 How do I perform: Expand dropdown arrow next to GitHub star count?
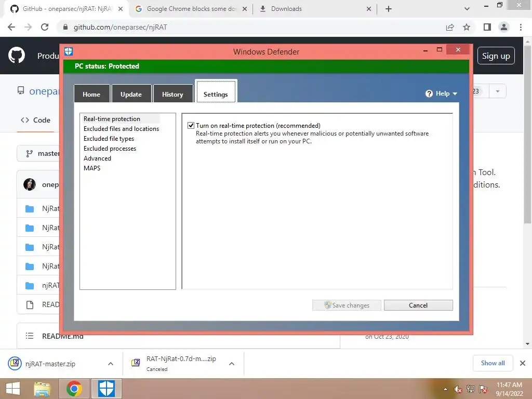498,91
